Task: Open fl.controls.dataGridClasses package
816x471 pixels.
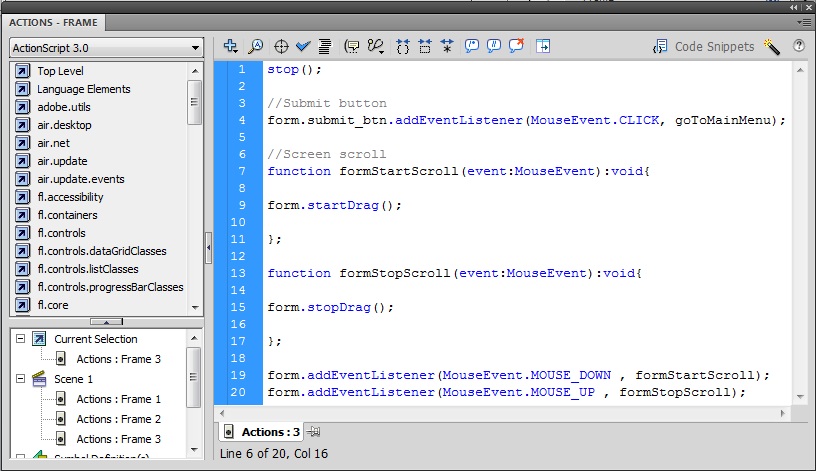Action: [x=102, y=251]
